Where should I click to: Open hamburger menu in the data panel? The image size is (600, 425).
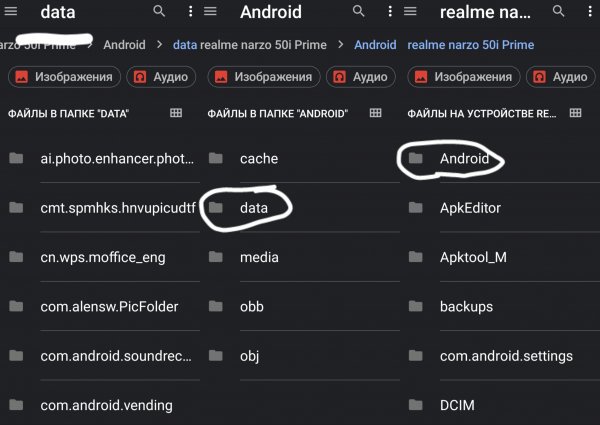coord(10,11)
